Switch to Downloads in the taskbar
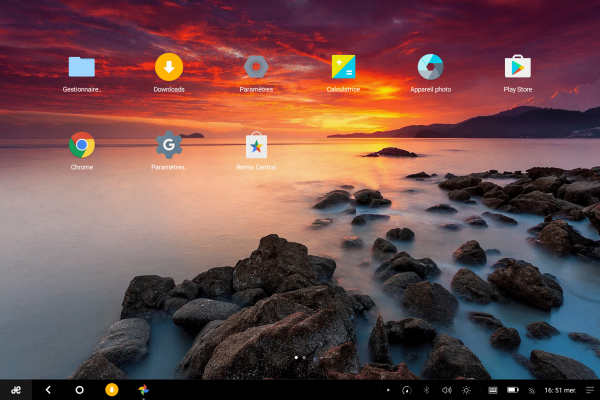This screenshot has height=400, width=600. coord(112,390)
